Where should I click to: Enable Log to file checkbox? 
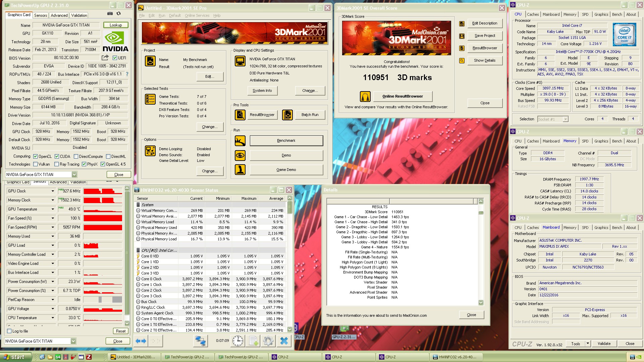(x=9, y=331)
